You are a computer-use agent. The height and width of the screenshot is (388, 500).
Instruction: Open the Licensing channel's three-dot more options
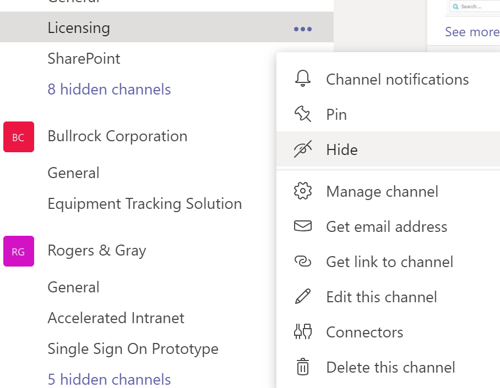[x=303, y=29]
